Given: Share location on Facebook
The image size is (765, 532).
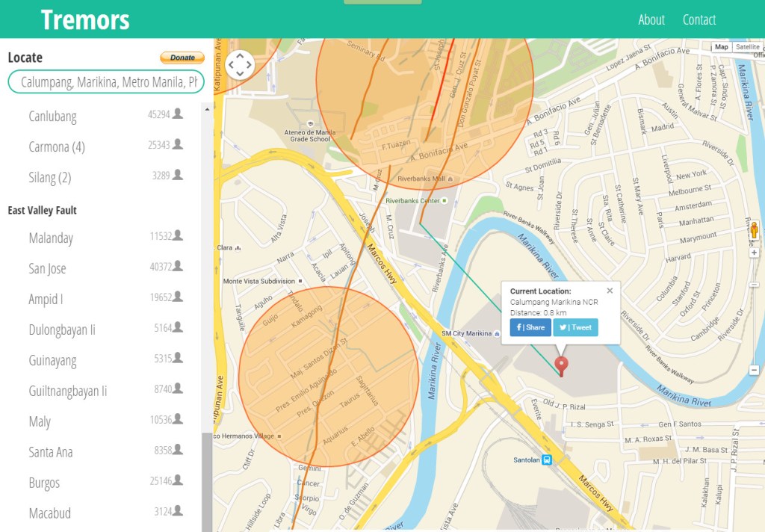Looking at the screenshot, I should click(x=530, y=327).
